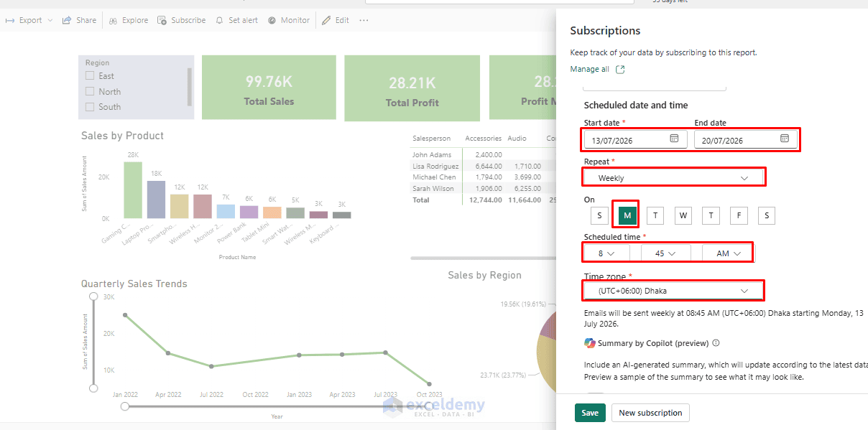Toggle Tuesday day button

click(x=655, y=215)
